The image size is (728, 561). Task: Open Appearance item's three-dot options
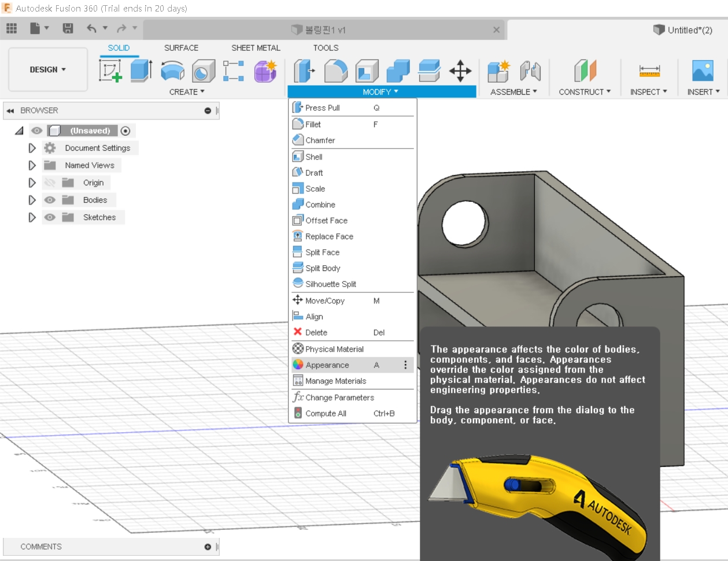tap(405, 365)
